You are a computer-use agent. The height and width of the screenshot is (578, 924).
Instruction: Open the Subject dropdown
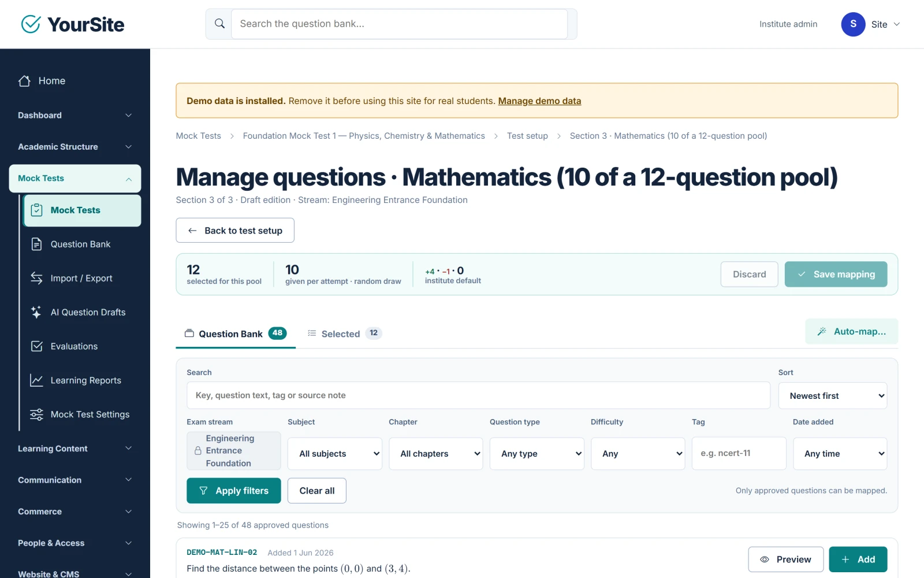pyautogui.click(x=335, y=454)
